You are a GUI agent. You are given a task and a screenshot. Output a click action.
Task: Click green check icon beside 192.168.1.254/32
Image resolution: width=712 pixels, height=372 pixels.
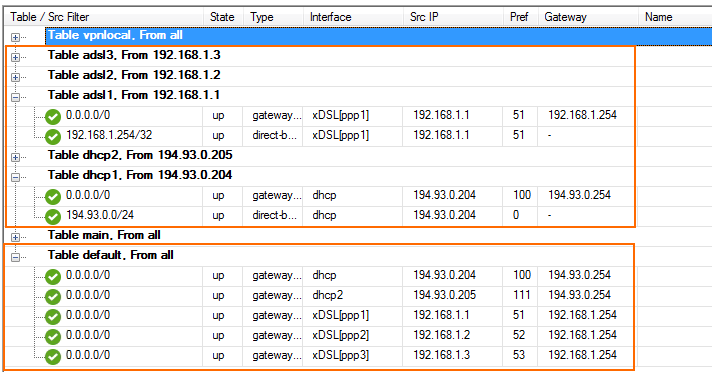click(x=53, y=137)
